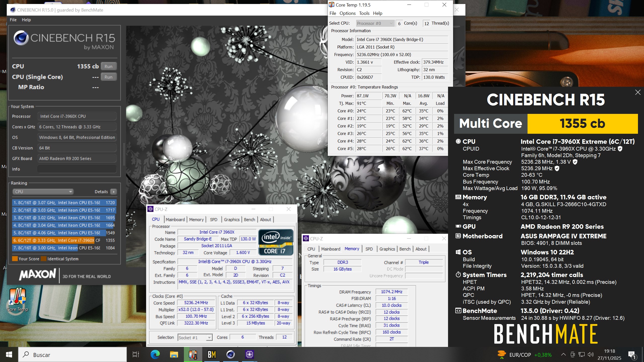Click the ranking Details arrow button

pyautogui.click(x=114, y=192)
